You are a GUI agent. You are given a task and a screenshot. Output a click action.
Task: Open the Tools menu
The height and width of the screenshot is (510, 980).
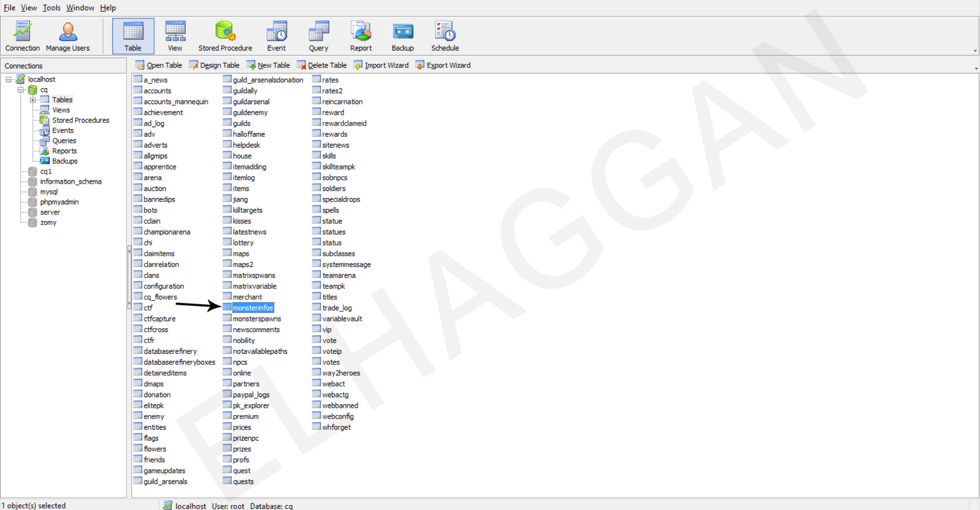point(52,8)
